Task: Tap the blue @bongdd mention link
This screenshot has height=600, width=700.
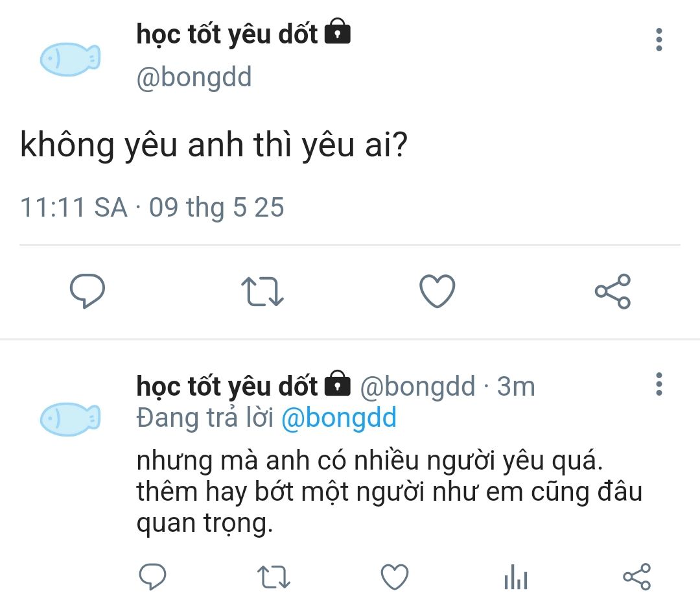Action: coord(339,418)
